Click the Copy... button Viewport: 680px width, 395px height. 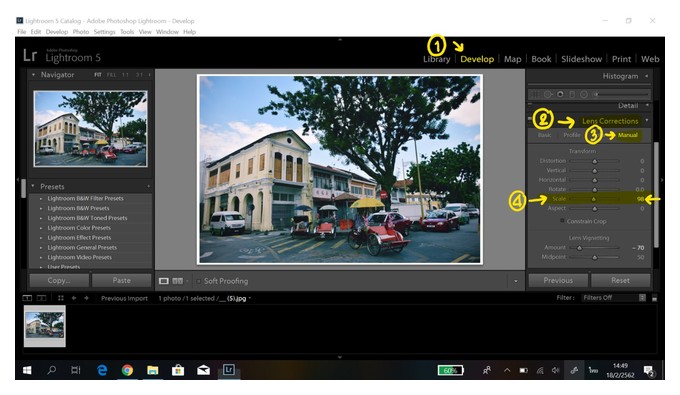pos(59,281)
